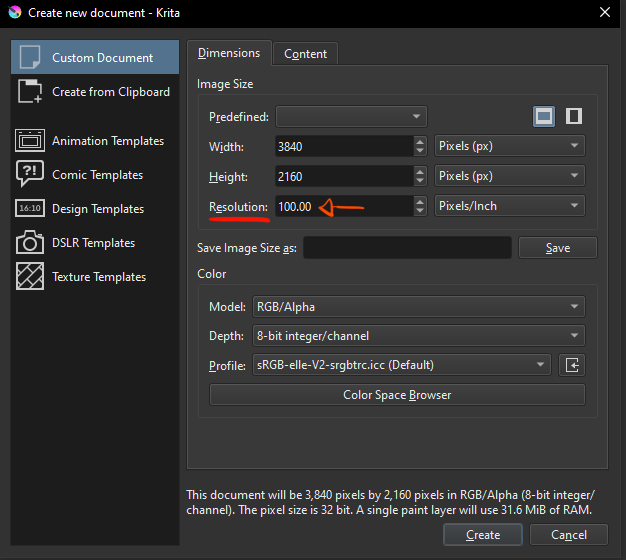Choose Comic Templates entry
This screenshot has height=560, width=626.
(95, 174)
